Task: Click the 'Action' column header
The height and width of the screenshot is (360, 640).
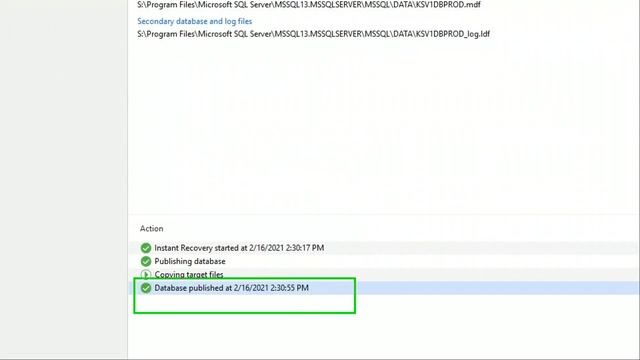Action: (x=151, y=229)
